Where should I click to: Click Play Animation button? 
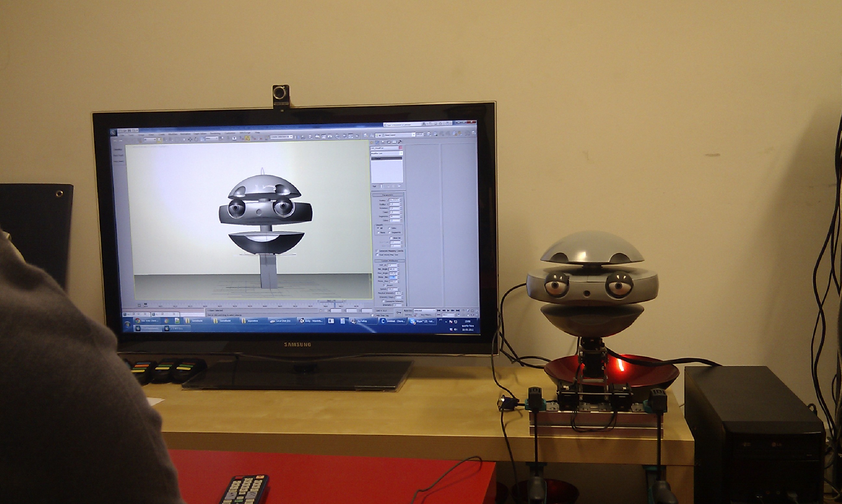click(x=448, y=310)
